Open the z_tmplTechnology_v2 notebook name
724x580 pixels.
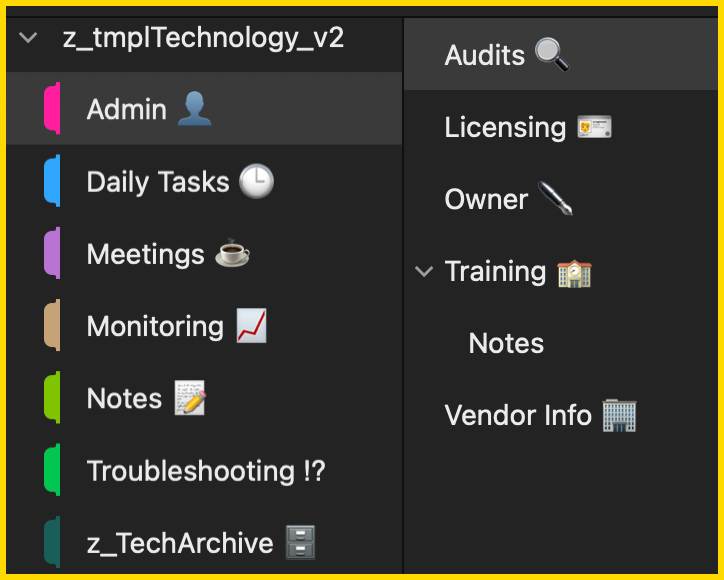[x=203, y=38]
